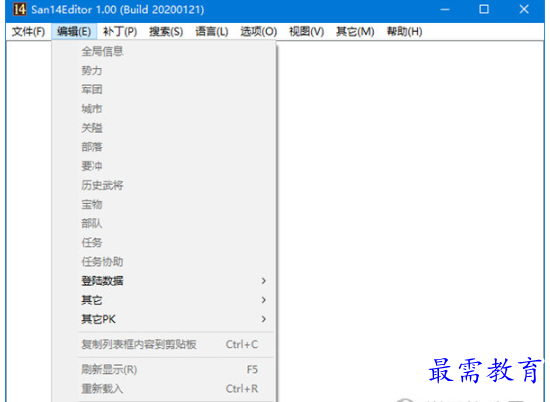Open the 帮助(H) menu
Viewport: 550px width, 402px height.
point(404,32)
